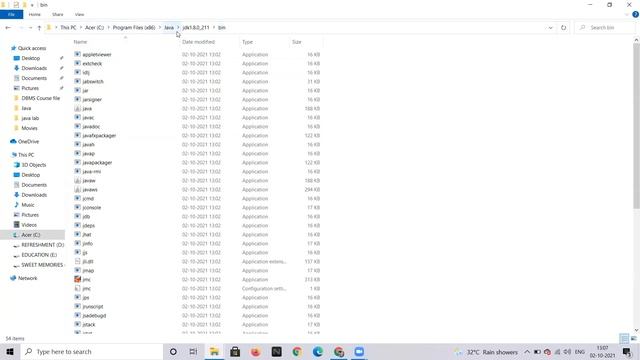Viewport: 640px width, 360px height.
Task: Open Zoom from the taskbar
Action: click(x=359, y=351)
